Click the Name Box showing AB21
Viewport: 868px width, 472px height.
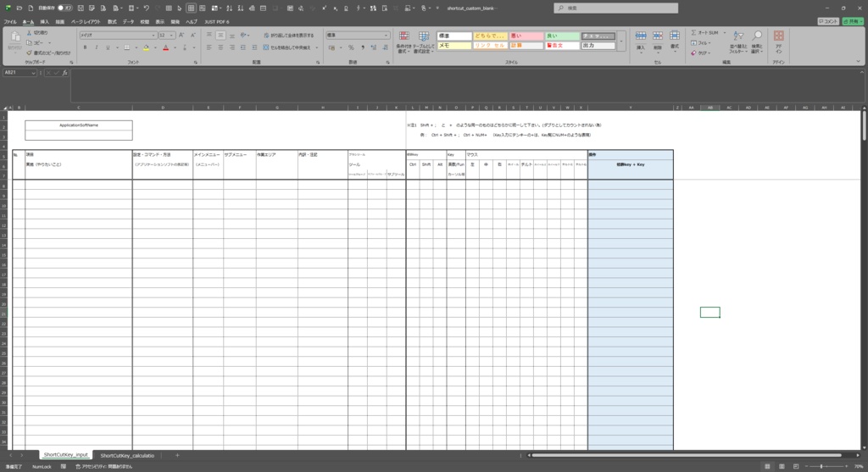pos(20,73)
